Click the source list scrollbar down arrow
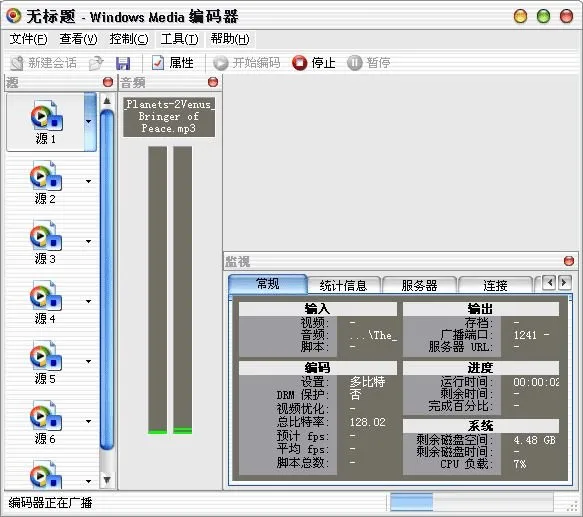583x517 pixels. (x=107, y=480)
